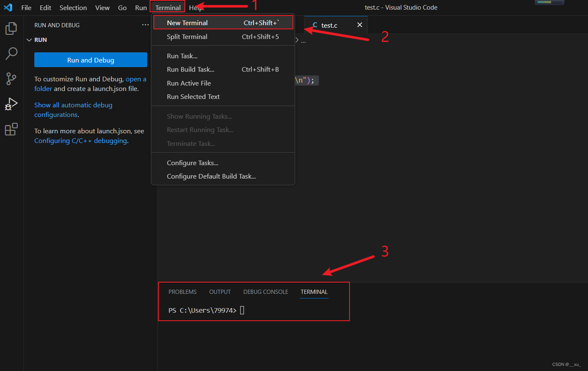This screenshot has width=588, height=371.
Task: Open the Run and Debug more actions menu
Action: (x=145, y=25)
